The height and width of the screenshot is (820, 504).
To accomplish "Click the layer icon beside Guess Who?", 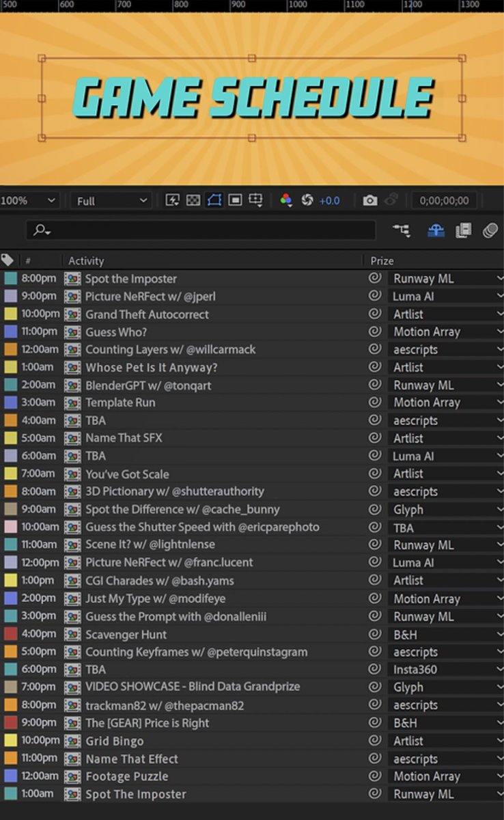I will click(72, 332).
